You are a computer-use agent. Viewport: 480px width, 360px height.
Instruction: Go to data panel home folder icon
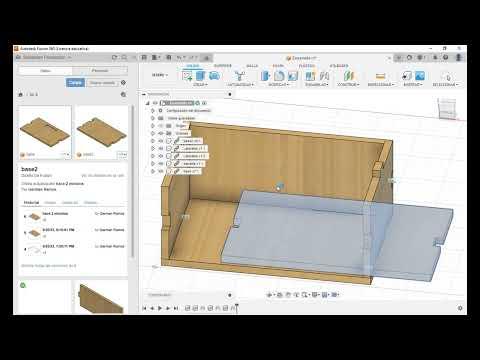point(21,94)
